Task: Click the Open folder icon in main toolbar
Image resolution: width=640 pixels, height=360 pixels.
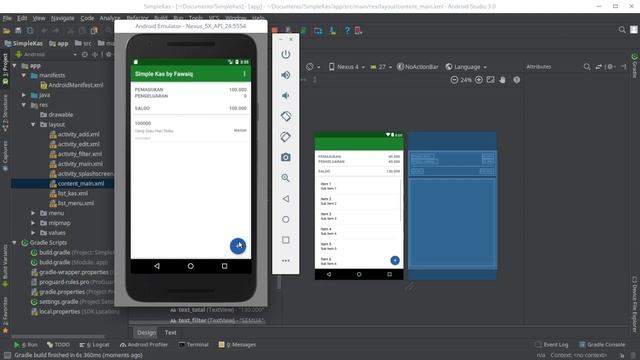Action: coord(6,31)
